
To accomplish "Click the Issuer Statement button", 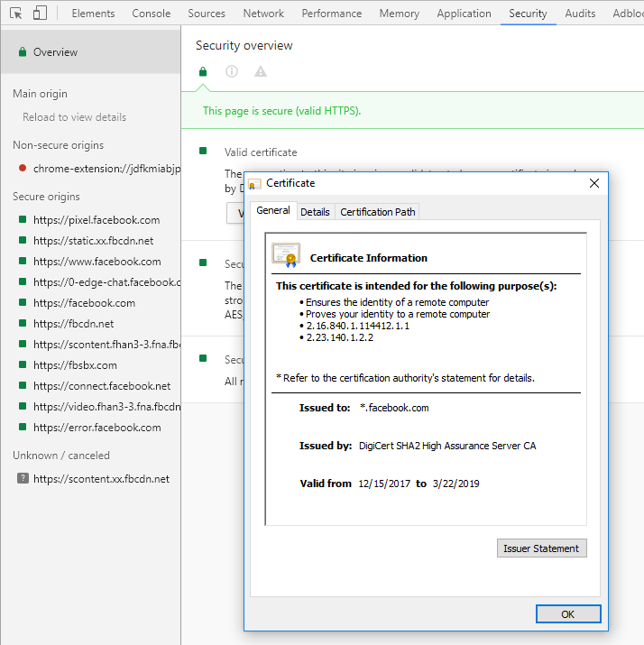I will pyautogui.click(x=541, y=548).
